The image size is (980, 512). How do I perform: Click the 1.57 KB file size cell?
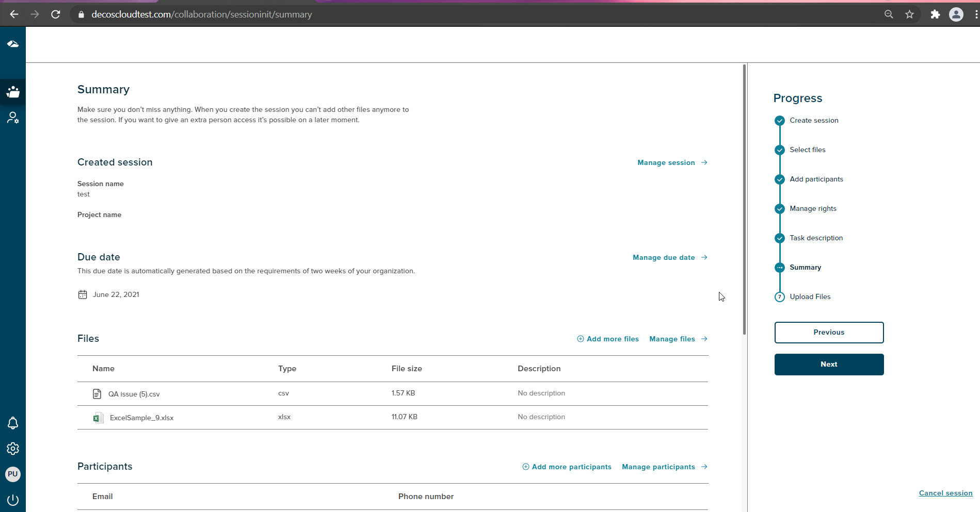tap(403, 393)
